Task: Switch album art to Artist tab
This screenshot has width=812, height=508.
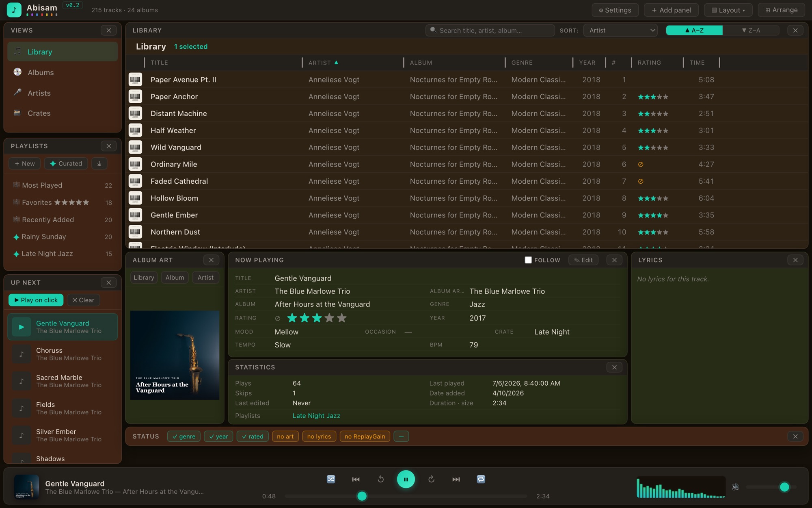Action: 205,278
